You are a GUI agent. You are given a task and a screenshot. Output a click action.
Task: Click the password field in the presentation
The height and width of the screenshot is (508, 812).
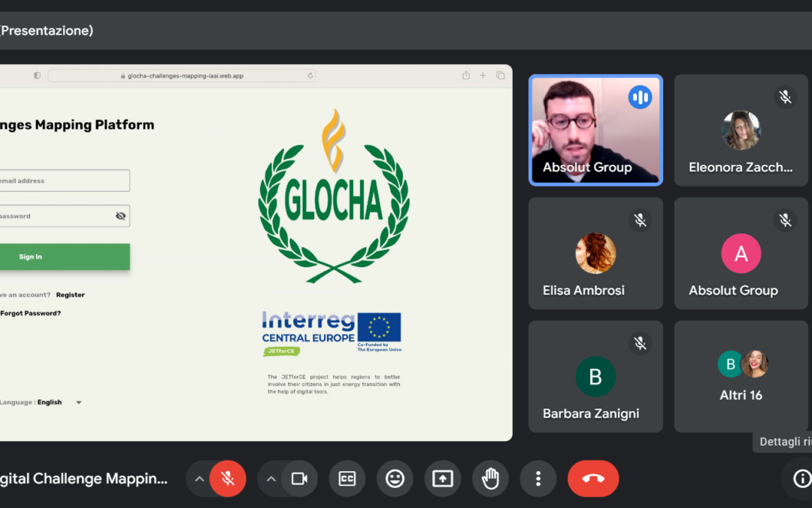point(64,216)
